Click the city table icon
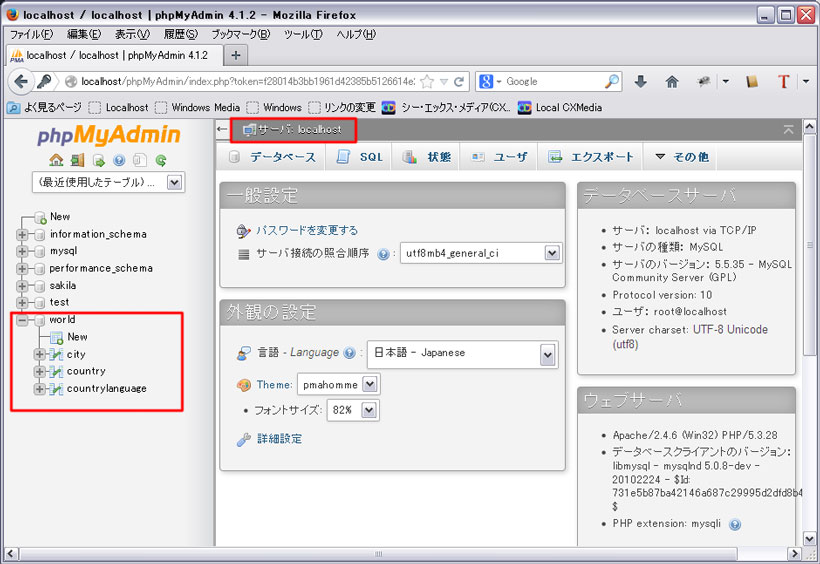The width and height of the screenshot is (820, 564). pos(56,355)
